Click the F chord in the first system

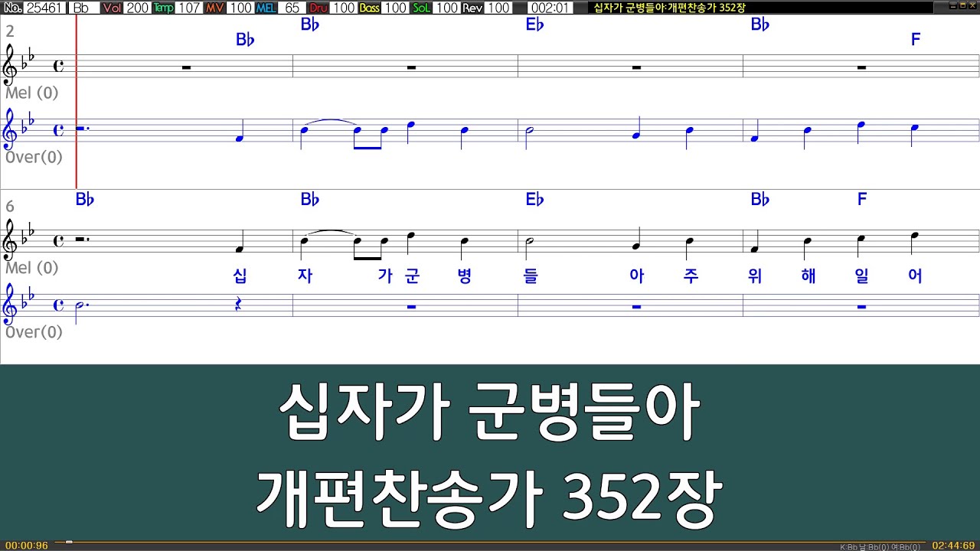click(916, 40)
